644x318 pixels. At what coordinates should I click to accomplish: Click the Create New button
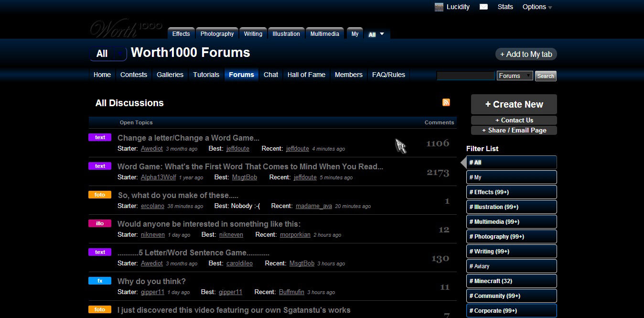(x=514, y=104)
